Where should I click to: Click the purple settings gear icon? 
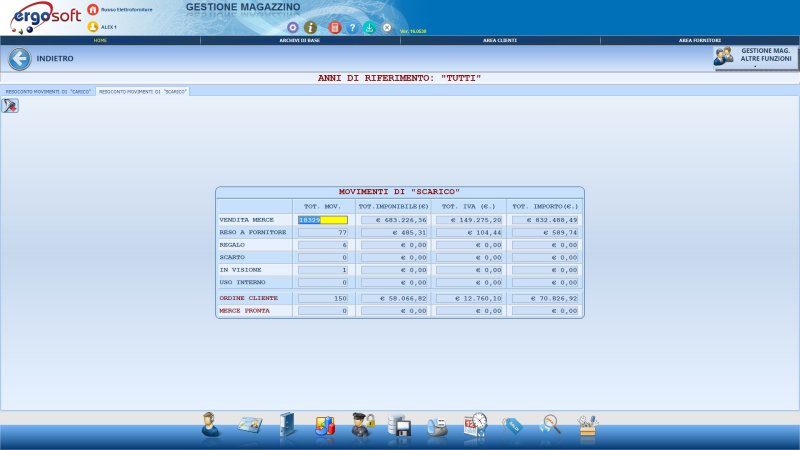(292, 28)
